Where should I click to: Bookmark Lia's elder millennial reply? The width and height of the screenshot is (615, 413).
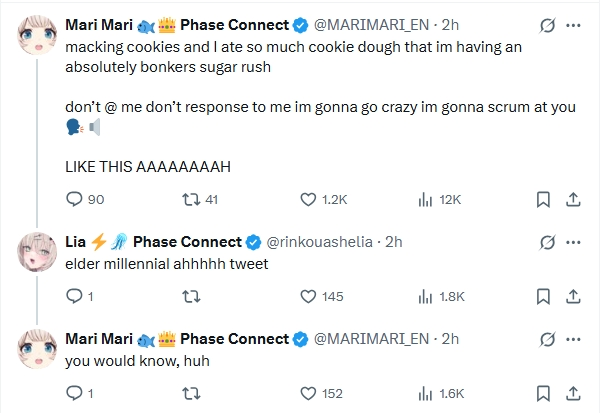543,296
